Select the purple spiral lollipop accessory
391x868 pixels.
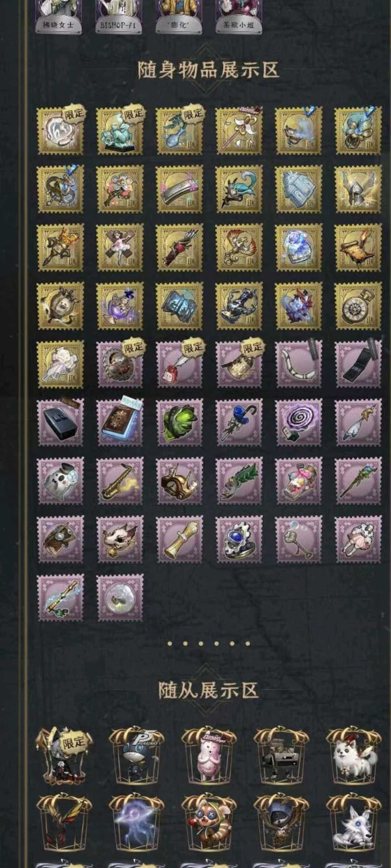tap(299, 422)
